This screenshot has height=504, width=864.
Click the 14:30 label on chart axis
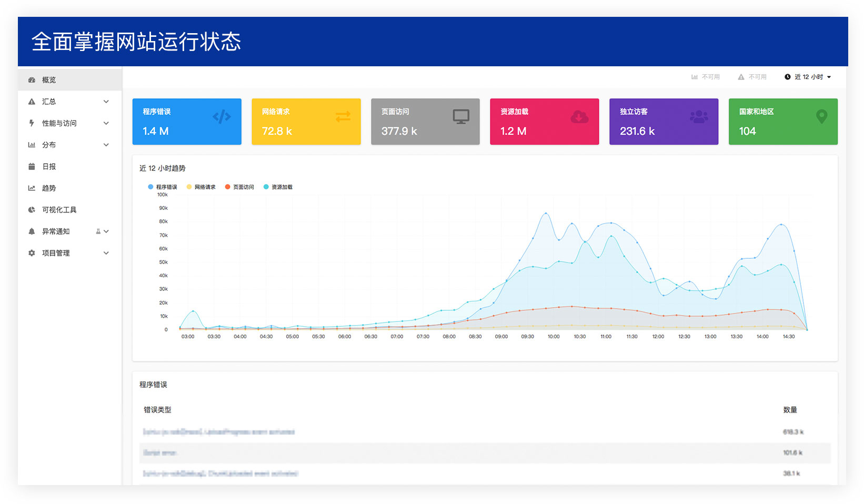(x=789, y=337)
